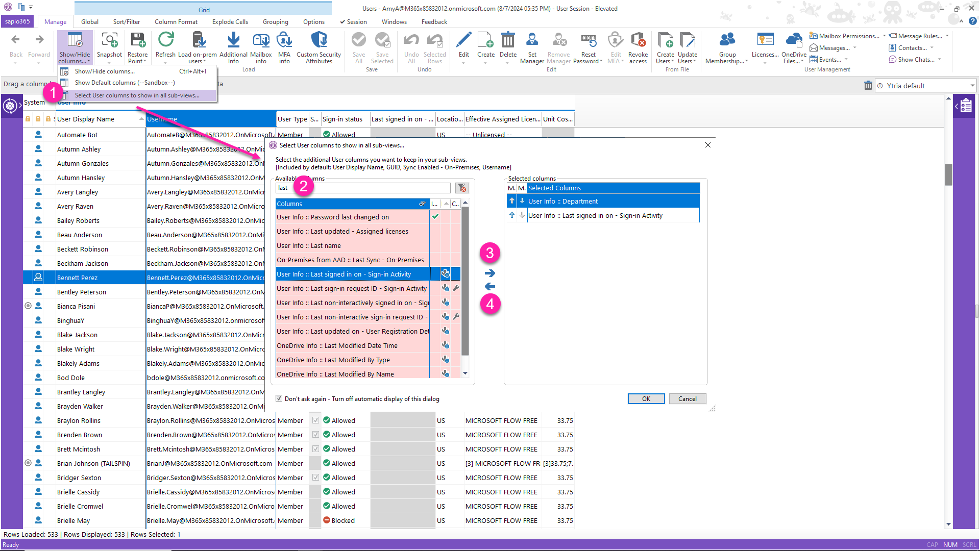Expand Messages dropdown arrow
Screen dimensions: 980x551
pyautogui.click(x=854, y=47)
